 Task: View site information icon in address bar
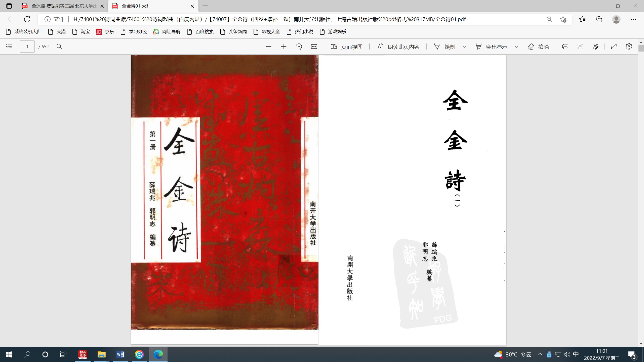point(47,19)
